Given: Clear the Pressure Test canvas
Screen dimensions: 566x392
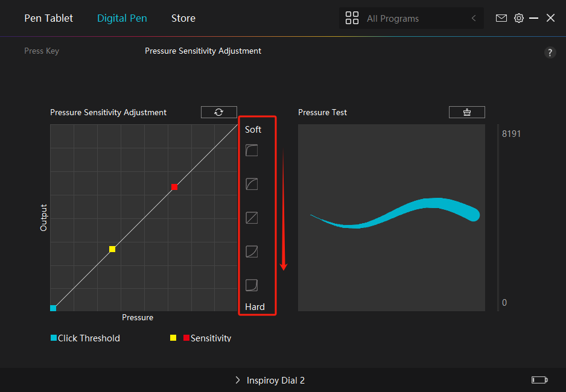Looking at the screenshot, I should pyautogui.click(x=466, y=112).
